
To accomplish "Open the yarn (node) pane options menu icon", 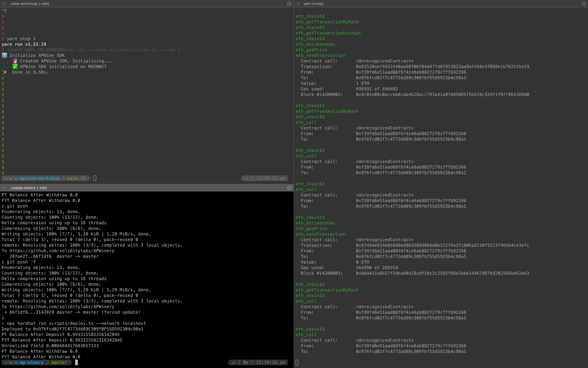I will tap(583, 4).
